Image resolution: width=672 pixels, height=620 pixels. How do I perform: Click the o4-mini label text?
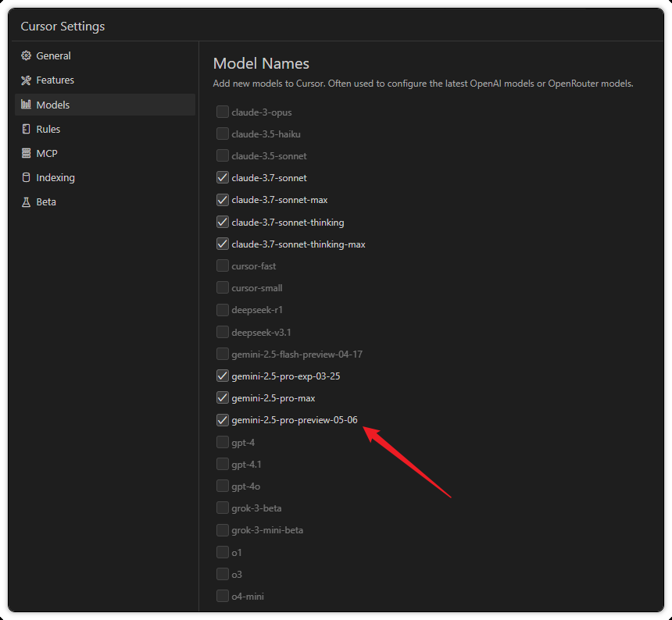(x=248, y=597)
